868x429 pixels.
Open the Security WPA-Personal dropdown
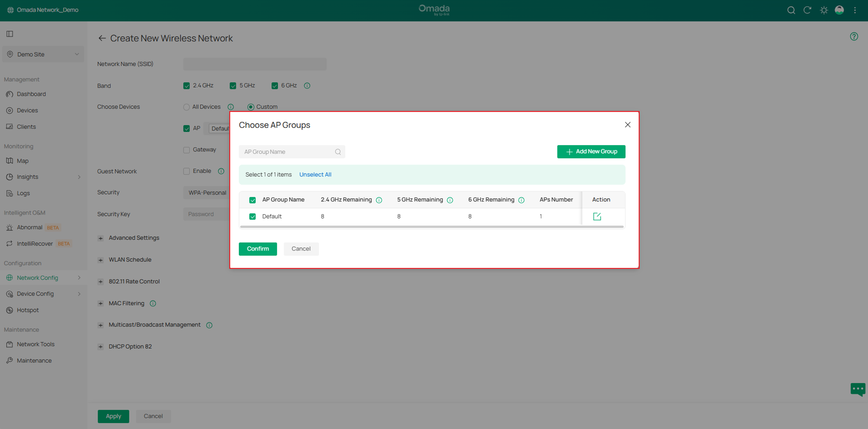206,193
